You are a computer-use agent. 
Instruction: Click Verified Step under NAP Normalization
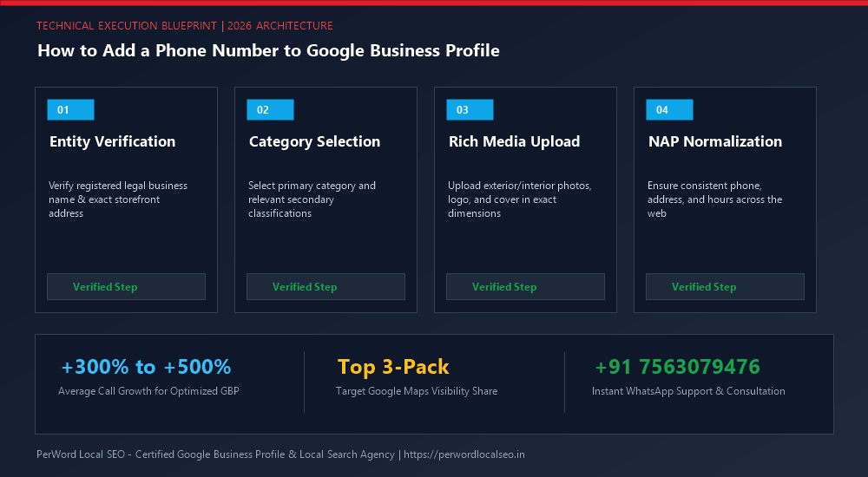(x=725, y=287)
